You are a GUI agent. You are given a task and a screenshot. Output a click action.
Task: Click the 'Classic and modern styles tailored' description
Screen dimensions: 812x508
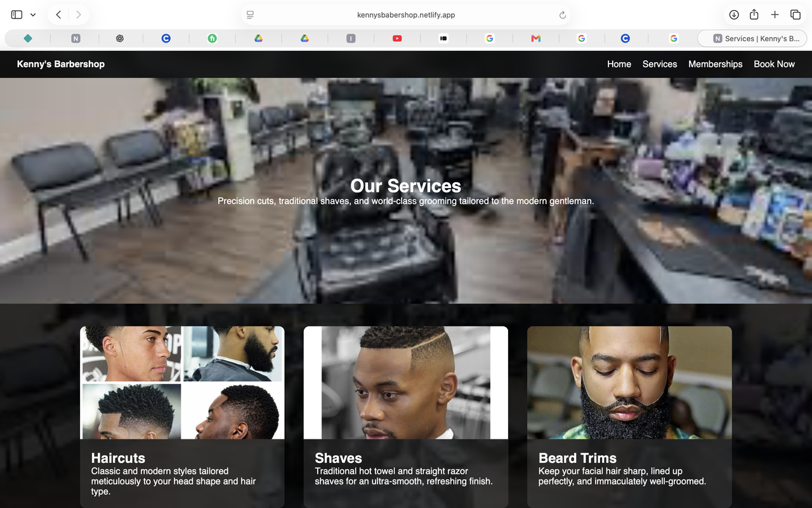(174, 481)
